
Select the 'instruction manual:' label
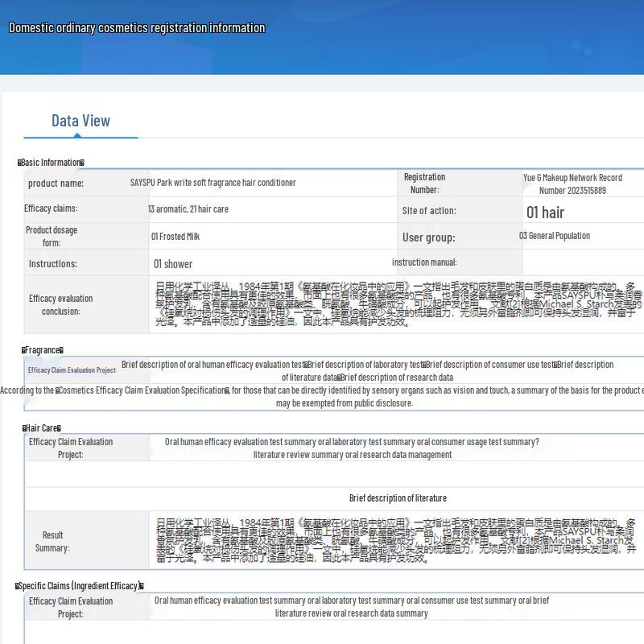pos(424,262)
